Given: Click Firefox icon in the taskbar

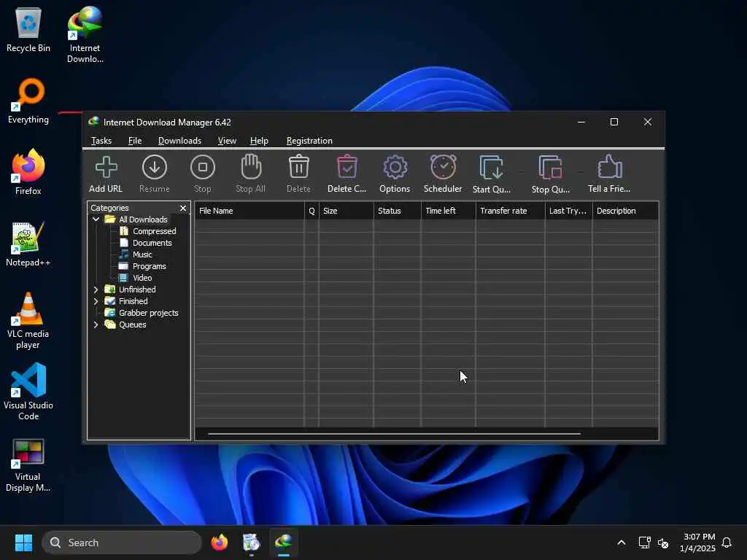Looking at the screenshot, I should [219, 542].
